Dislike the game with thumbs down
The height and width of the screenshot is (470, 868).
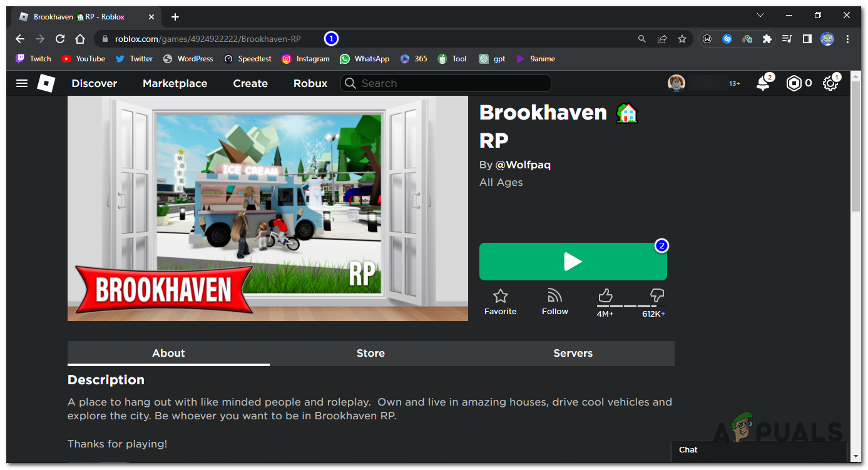[x=656, y=295]
